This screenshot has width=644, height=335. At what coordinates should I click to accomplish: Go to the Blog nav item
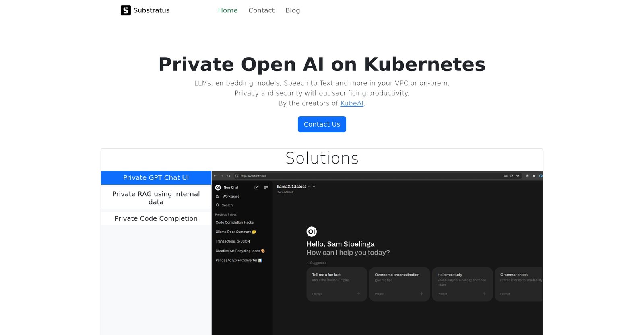[293, 10]
